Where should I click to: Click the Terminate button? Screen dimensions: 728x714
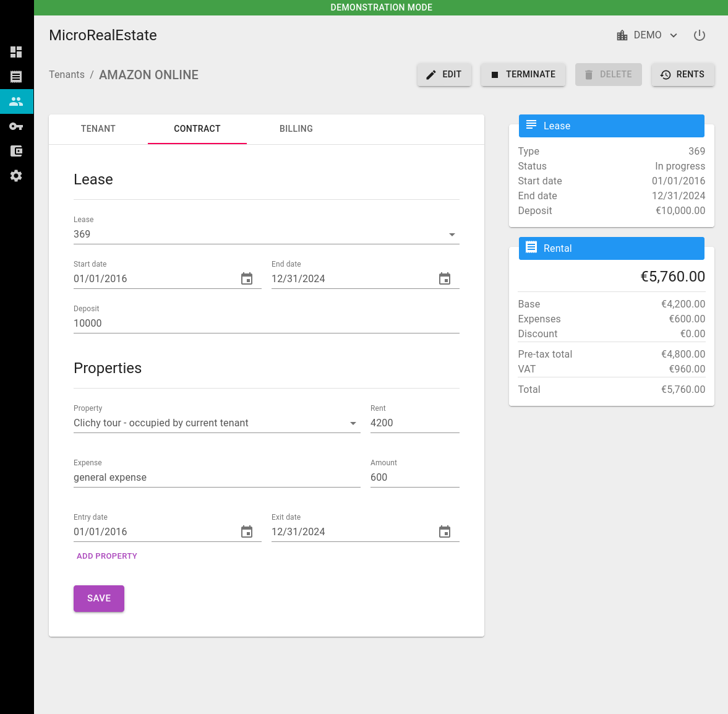point(523,74)
